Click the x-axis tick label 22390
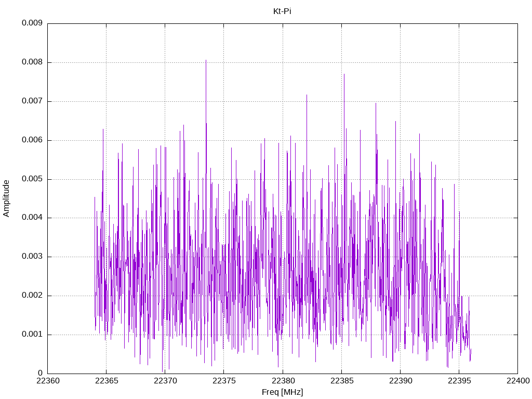This screenshot has width=532, height=399. 401,381
